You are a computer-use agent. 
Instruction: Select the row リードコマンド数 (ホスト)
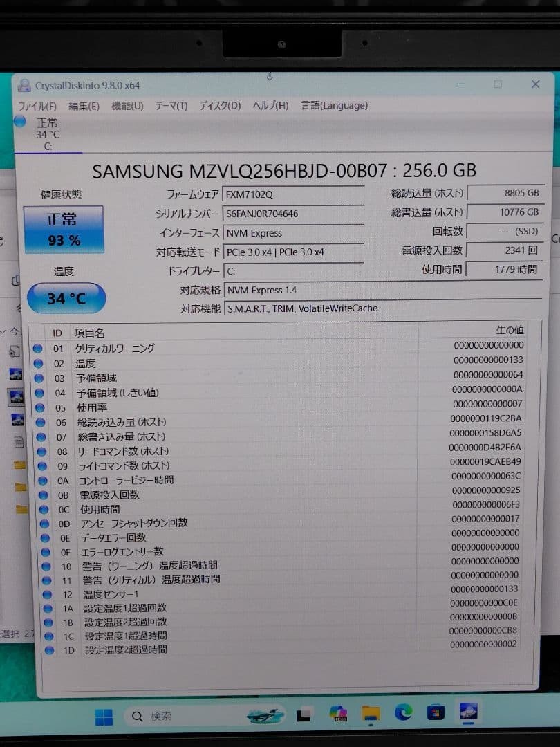point(279,450)
